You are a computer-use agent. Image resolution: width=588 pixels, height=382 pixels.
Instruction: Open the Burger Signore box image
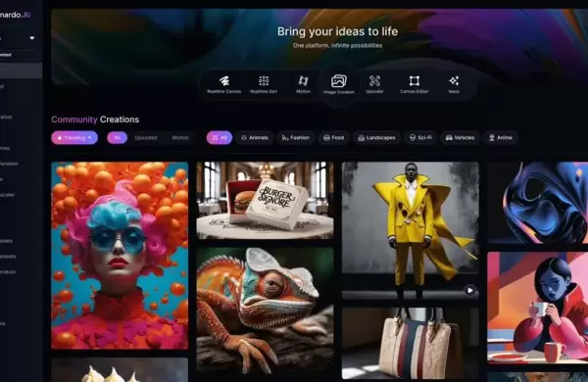pos(265,201)
